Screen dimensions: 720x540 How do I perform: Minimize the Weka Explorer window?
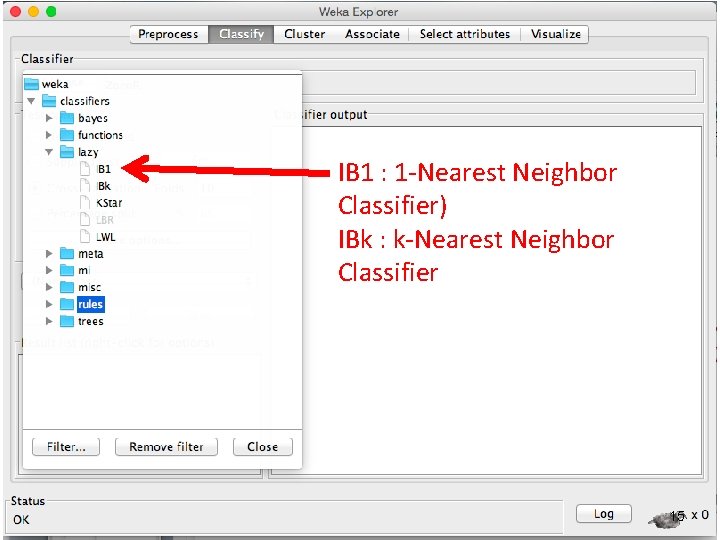click(x=33, y=11)
